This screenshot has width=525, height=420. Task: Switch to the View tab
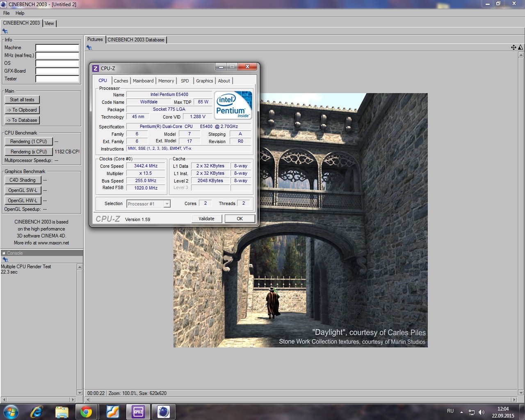[49, 23]
